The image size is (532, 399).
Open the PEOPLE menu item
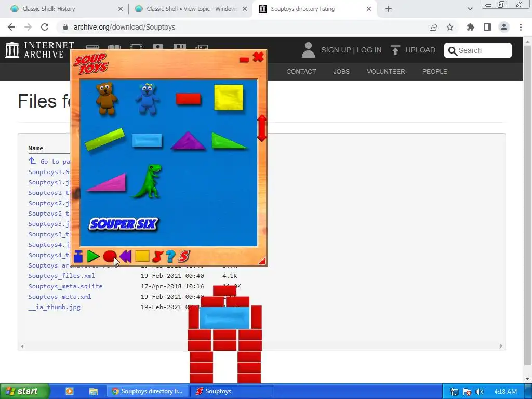tap(435, 72)
